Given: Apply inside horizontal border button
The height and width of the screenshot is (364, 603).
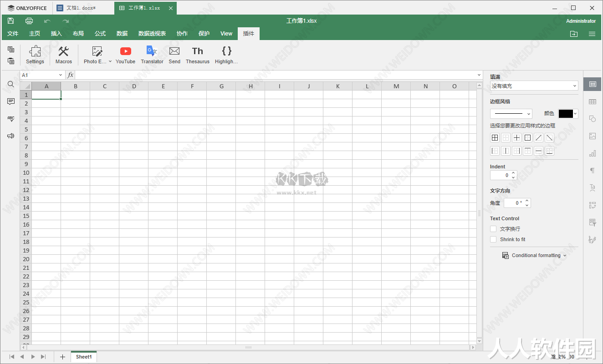Looking at the screenshot, I should pyautogui.click(x=539, y=151).
